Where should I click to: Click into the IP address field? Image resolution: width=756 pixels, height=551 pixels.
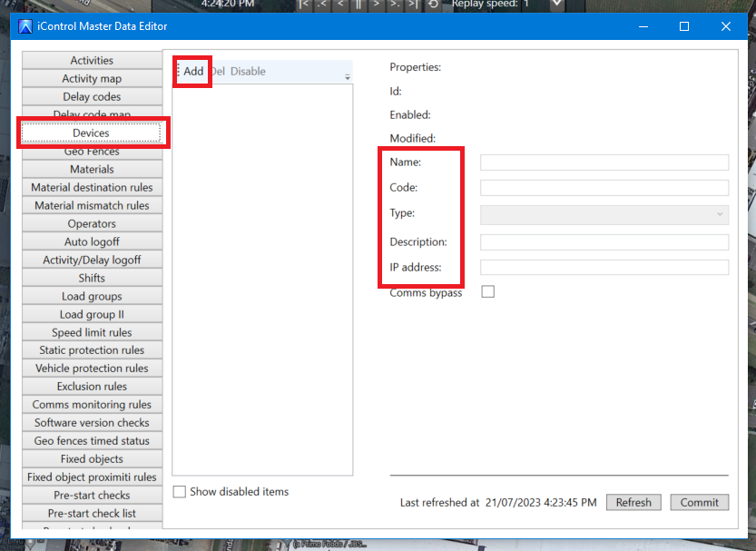[604, 267]
